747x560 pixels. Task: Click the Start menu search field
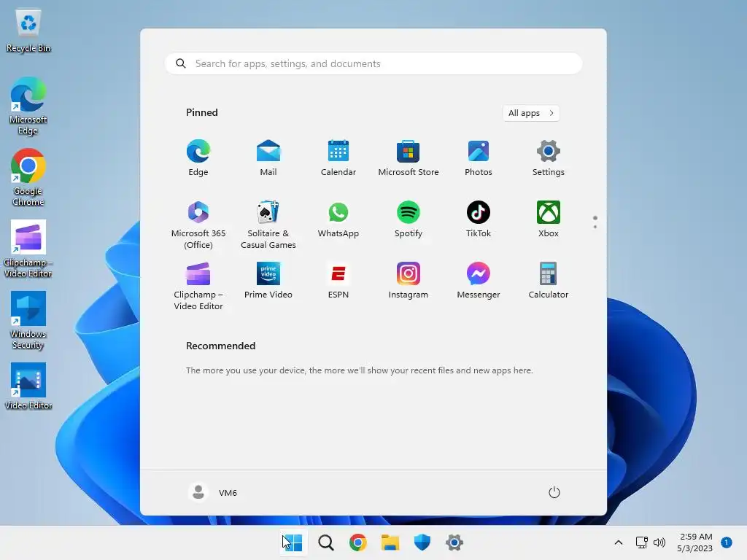pyautogui.click(x=373, y=63)
